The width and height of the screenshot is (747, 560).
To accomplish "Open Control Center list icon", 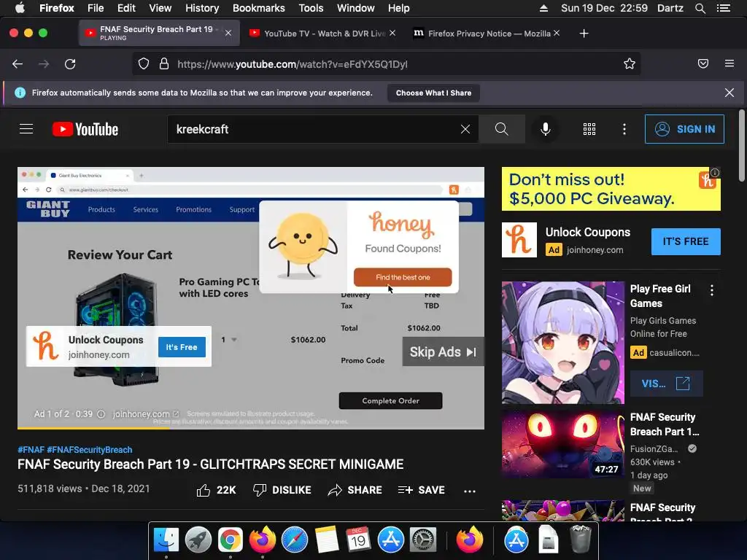I will tap(724, 8).
